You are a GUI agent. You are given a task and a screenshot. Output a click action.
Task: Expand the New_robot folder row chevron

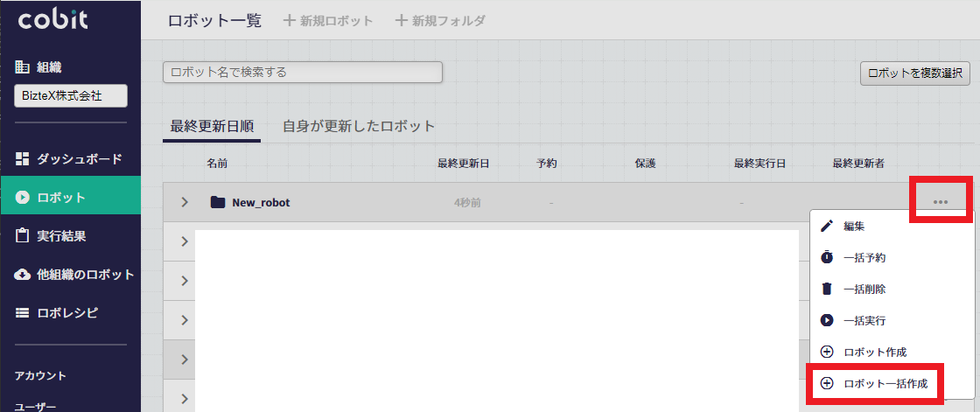(x=185, y=202)
